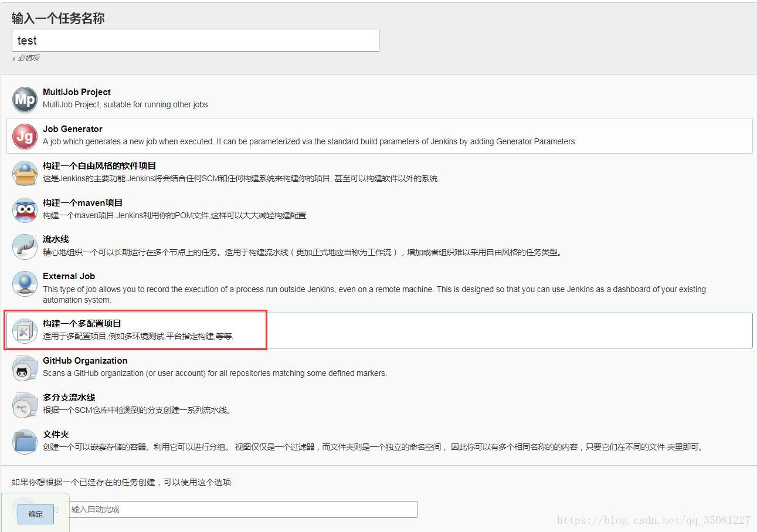Select the 多分支流水线 title
Viewport: 757px width, 532px height.
69,398
